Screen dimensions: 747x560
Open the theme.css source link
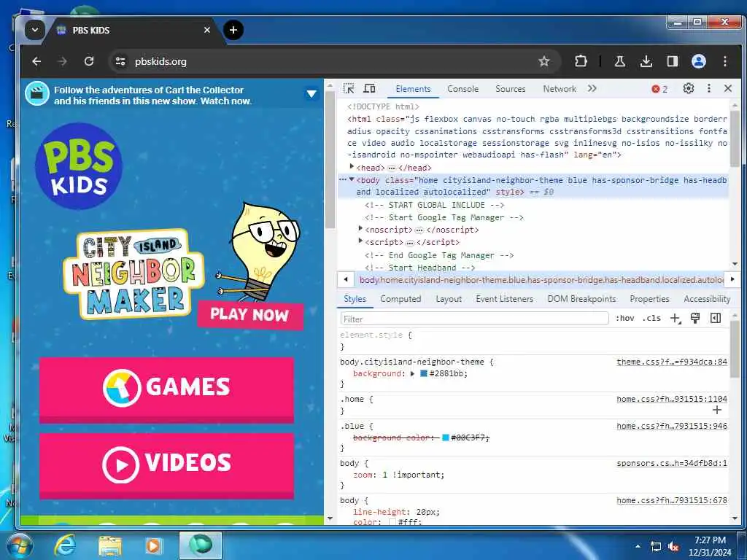[x=672, y=362]
